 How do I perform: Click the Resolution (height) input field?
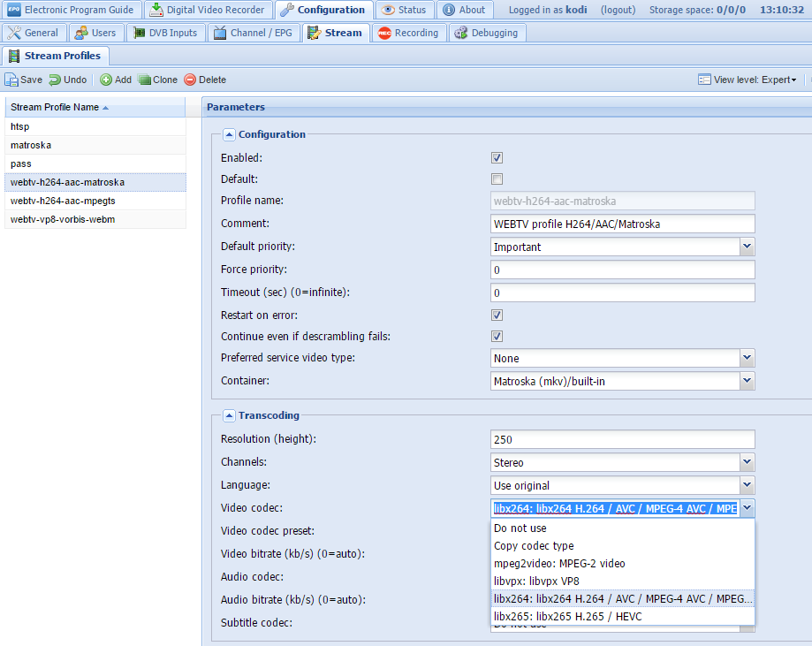[622, 439]
